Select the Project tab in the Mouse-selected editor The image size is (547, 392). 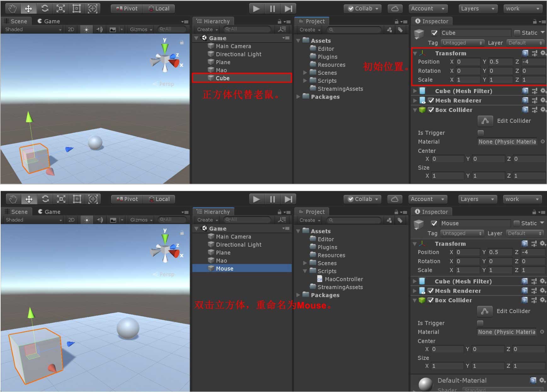click(311, 211)
